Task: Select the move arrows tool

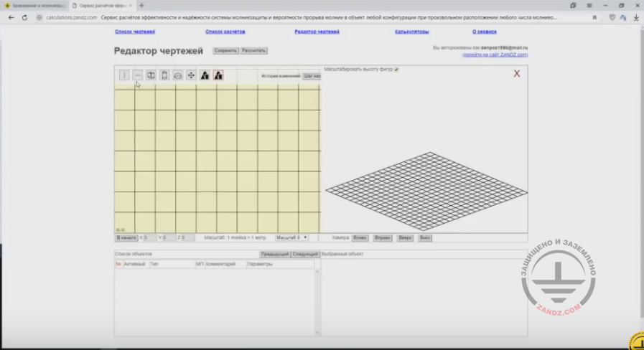Action: (191, 75)
